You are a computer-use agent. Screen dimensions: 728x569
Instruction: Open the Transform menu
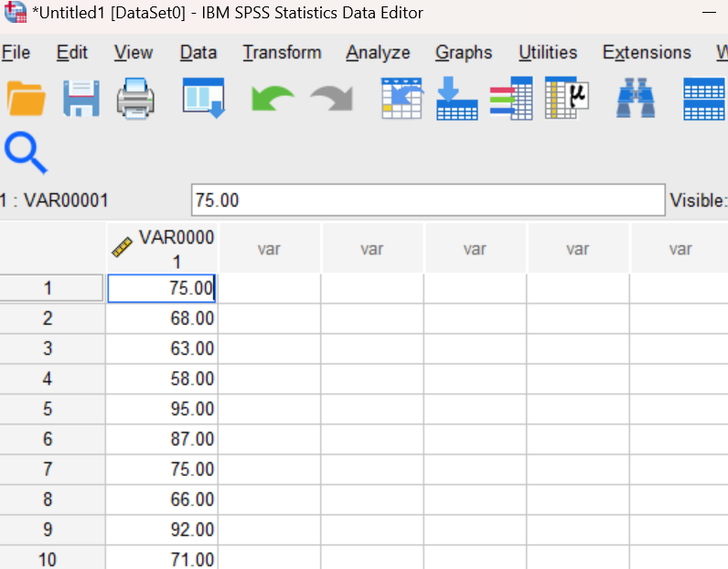coord(283,52)
